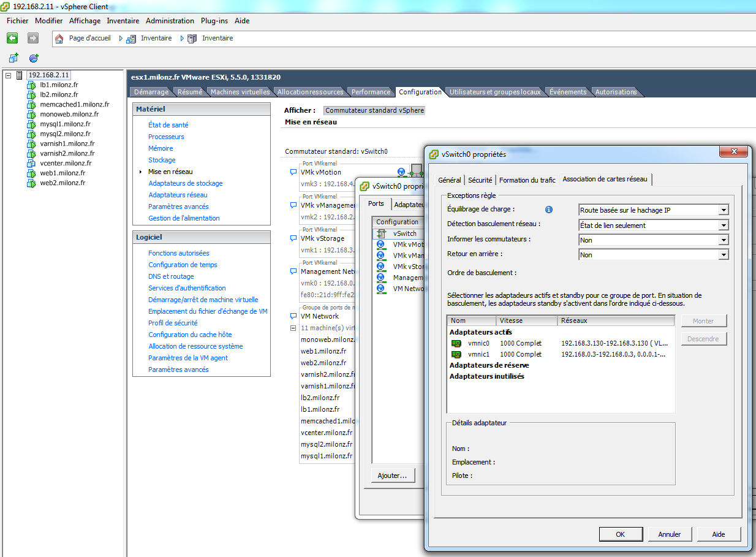Viewport: 756px width, 557px height.
Task: Click the green back navigation arrow
Action: tap(12, 38)
